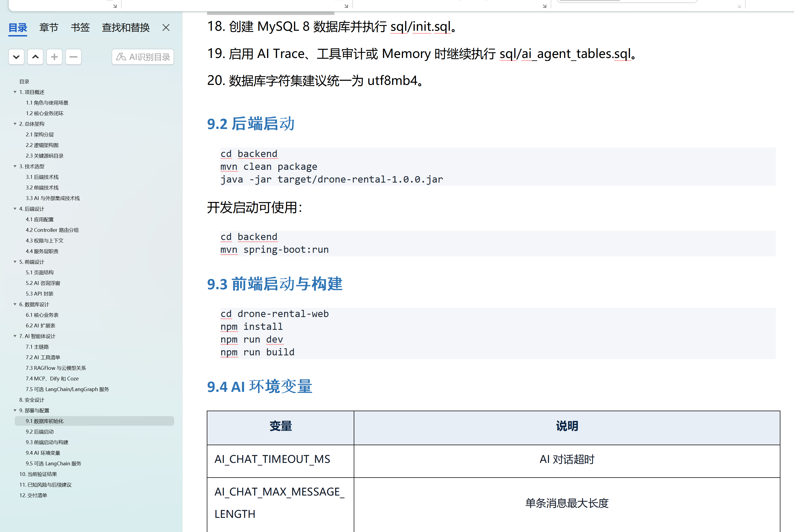Jump to 7.5 可选 LangChain/LangGraph 服务
The height and width of the screenshot is (532, 794).
click(67, 389)
